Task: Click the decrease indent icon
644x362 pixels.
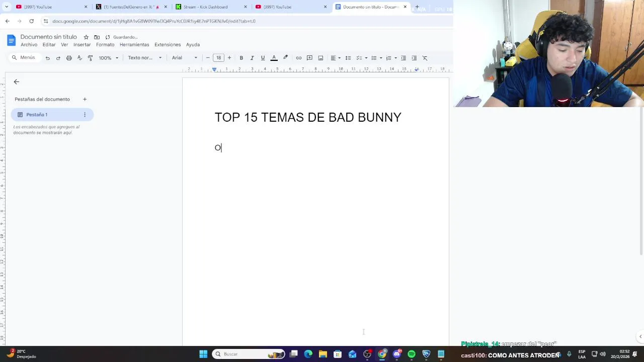Action: pyautogui.click(x=404, y=58)
